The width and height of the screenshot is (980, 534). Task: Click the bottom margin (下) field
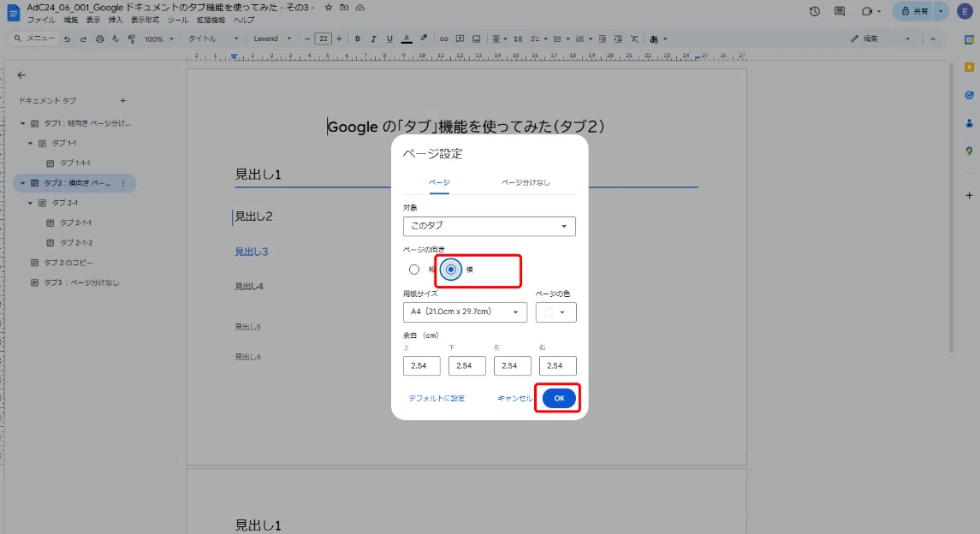[x=466, y=366]
